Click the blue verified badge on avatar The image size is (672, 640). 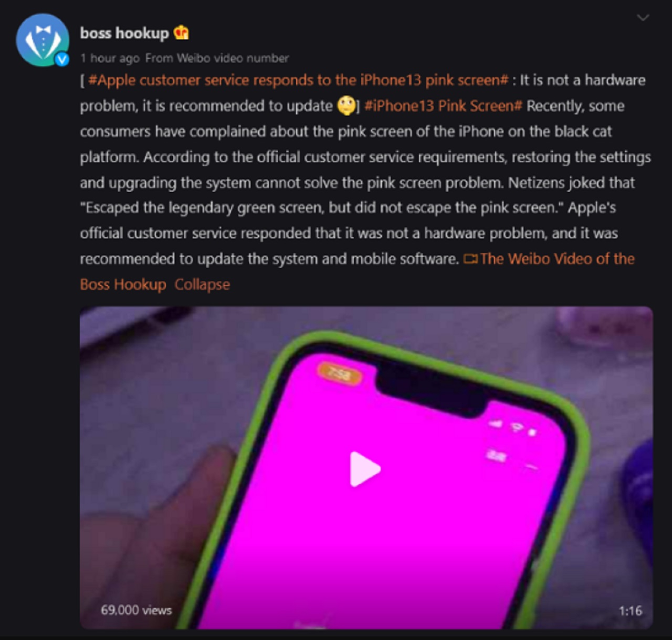[x=62, y=59]
